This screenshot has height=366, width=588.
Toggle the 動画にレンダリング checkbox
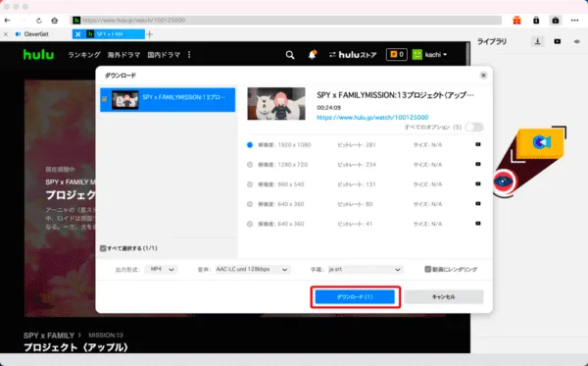point(428,269)
